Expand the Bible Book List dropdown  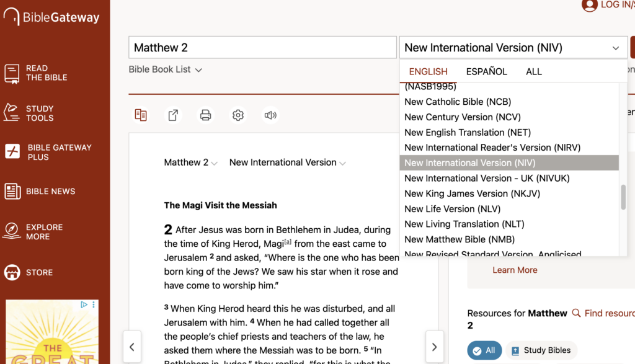166,69
